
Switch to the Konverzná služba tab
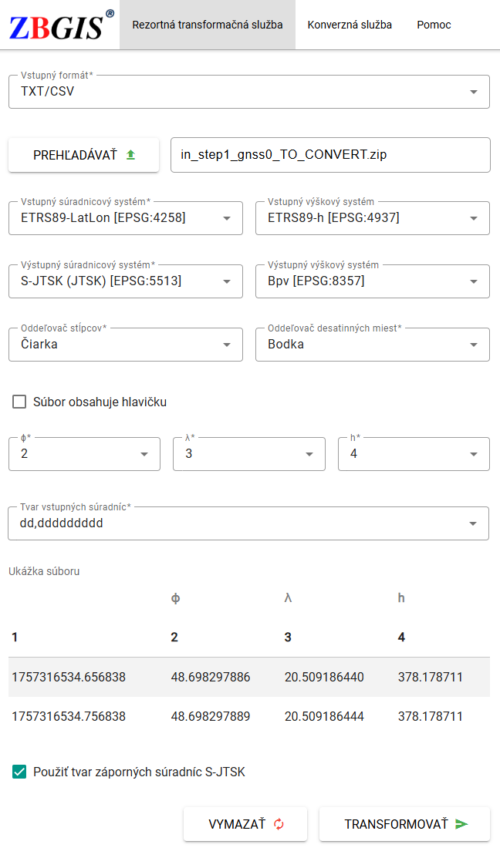click(x=351, y=24)
